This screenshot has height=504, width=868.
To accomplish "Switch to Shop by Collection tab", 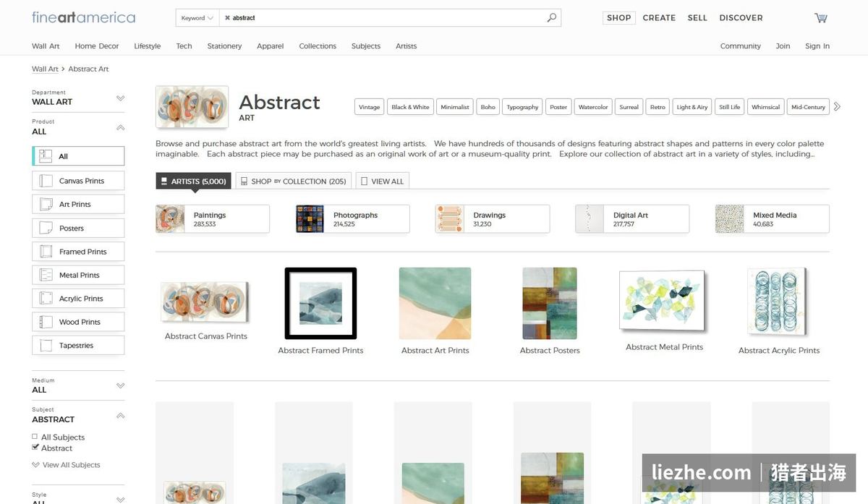I will (294, 181).
